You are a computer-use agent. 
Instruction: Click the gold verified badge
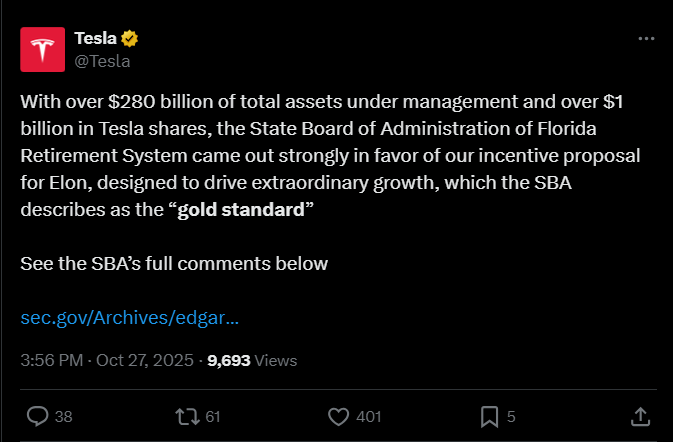click(129, 39)
